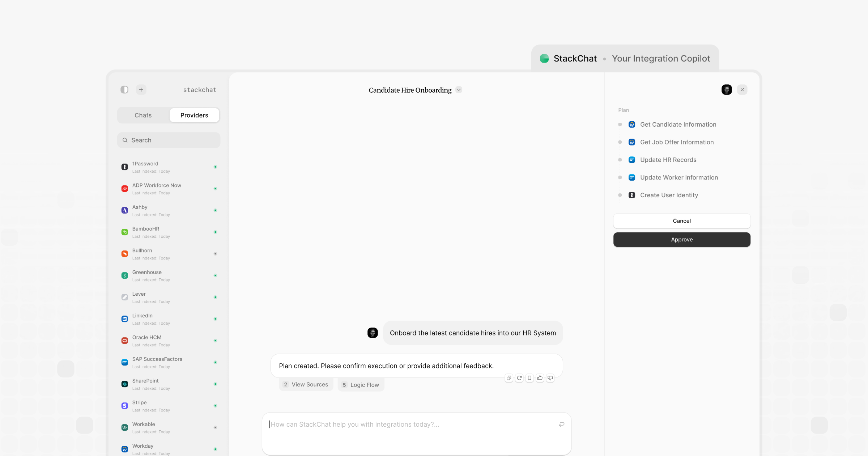Click the SAP icon beside Update HR Records
Image resolution: width=868 pixels, height=456 pixels.
pos(631,160)
